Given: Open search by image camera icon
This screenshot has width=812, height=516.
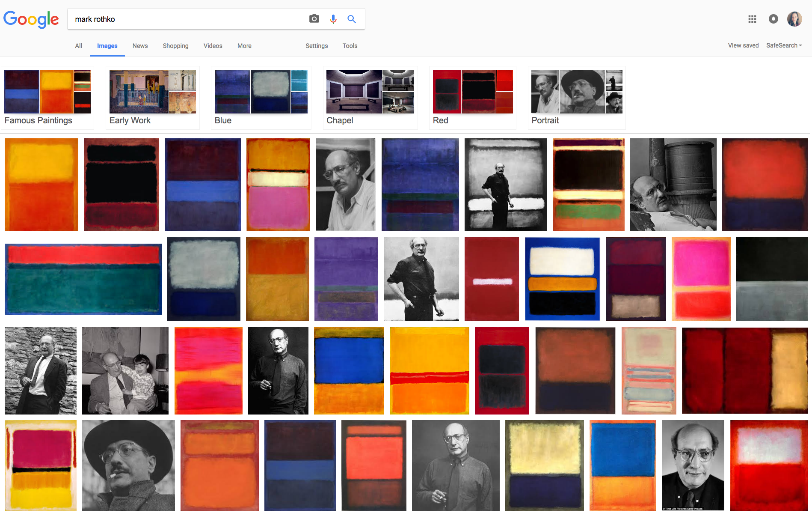Looking at the screenshot, I should (x=314, y=19).
